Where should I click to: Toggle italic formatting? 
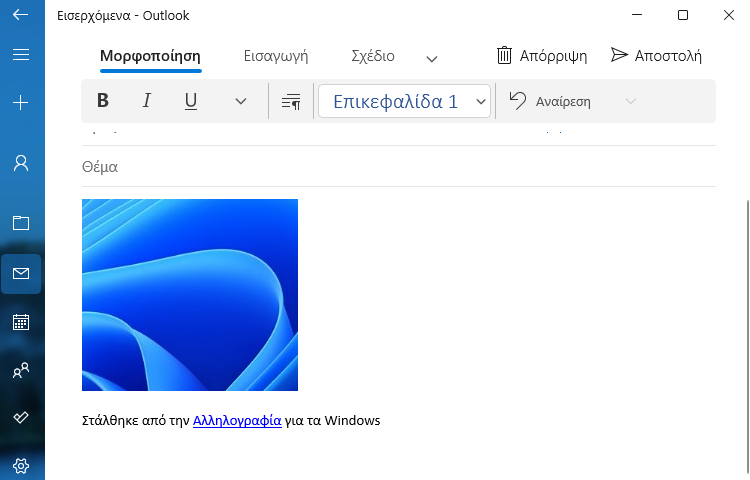tap(147, 101)
